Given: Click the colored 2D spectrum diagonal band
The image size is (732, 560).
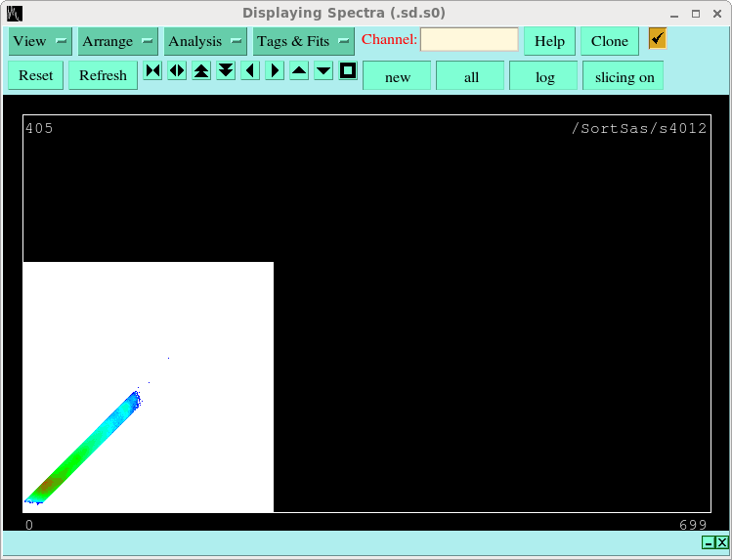Looking at the screenshot, I should coord(84,448).
